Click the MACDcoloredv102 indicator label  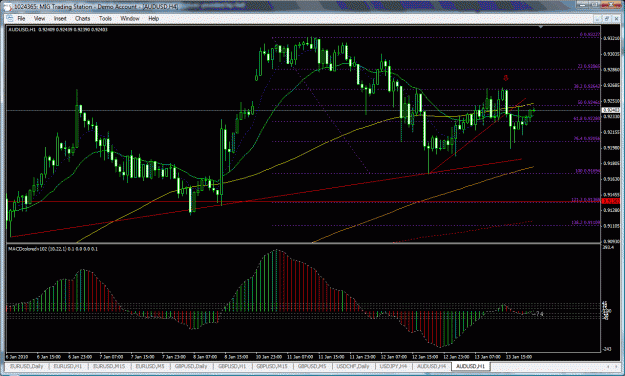pyautogui.click(x=53, y=249)
